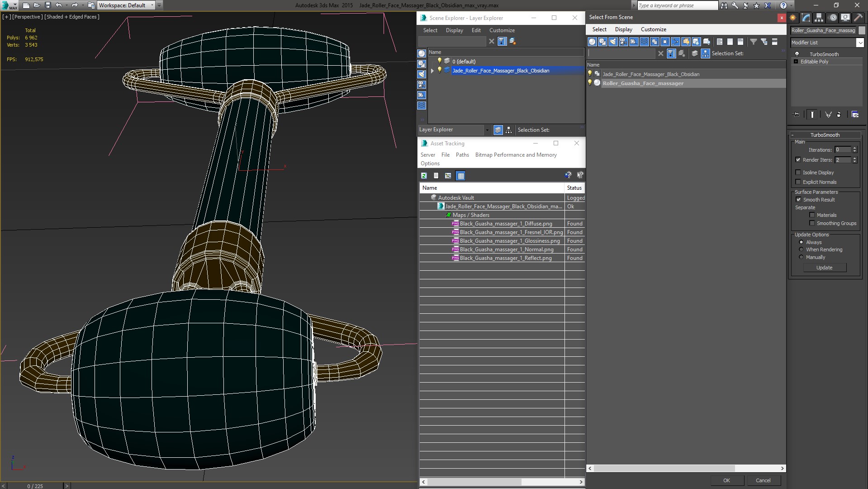Click the Asset Tracking horizontal scrollbar
Viewport: 868px width, 489px height.
coord(474,482)
